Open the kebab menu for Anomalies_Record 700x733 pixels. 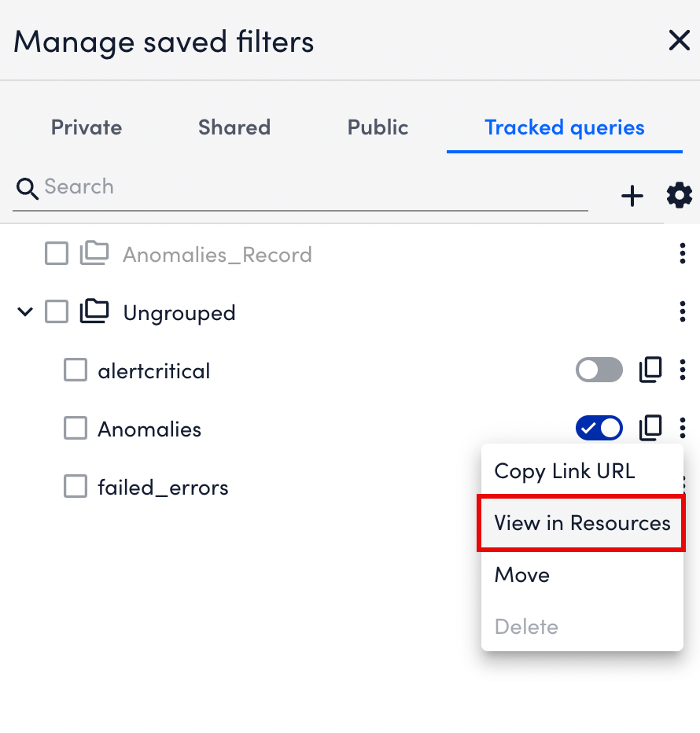[x=683, y=253]
